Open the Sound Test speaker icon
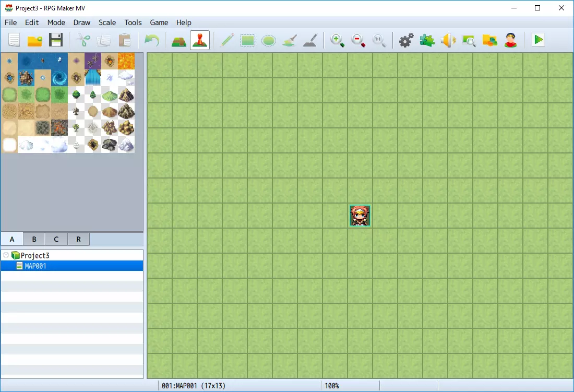The height and width of the screenshot is (392, 574). 448,40
